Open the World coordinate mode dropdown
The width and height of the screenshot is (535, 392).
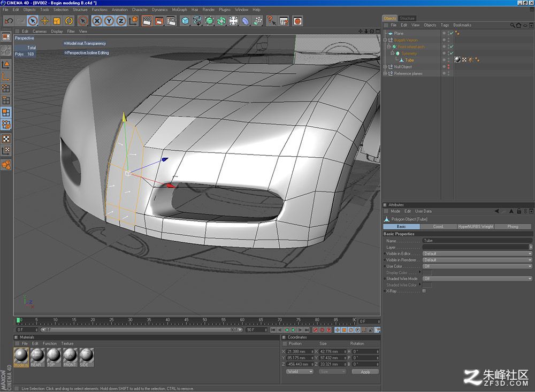tap(300, 372)
